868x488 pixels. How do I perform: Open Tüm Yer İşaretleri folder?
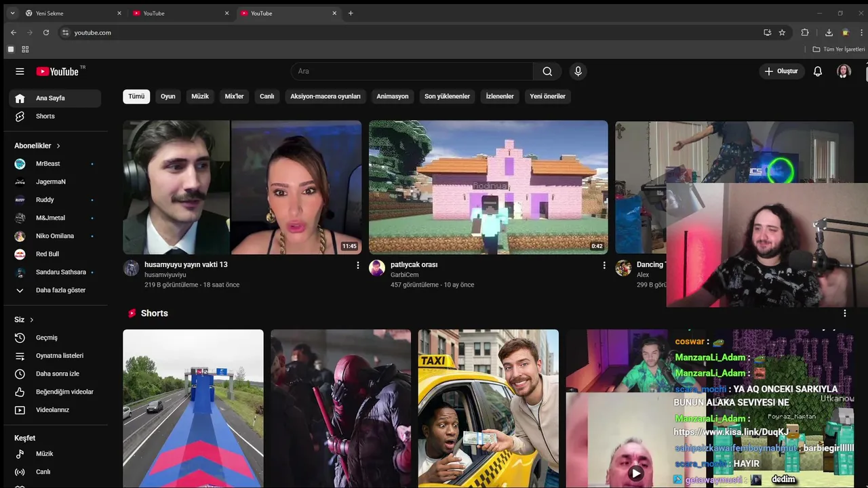tap(839, 49)
